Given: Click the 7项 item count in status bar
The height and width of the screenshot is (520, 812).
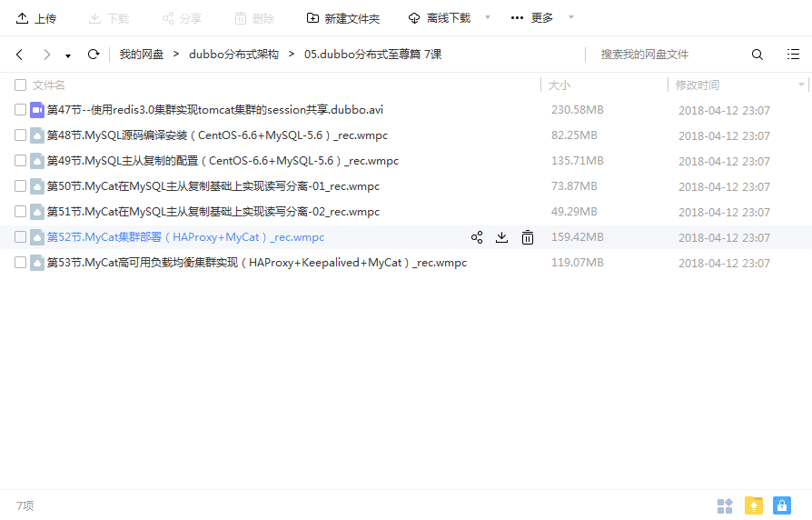Looking at the screenshot, I should [x=25, y=505].
